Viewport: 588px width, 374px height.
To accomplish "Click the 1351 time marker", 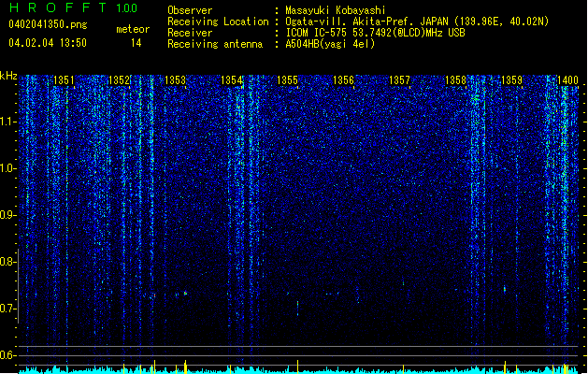I will 64,80.
